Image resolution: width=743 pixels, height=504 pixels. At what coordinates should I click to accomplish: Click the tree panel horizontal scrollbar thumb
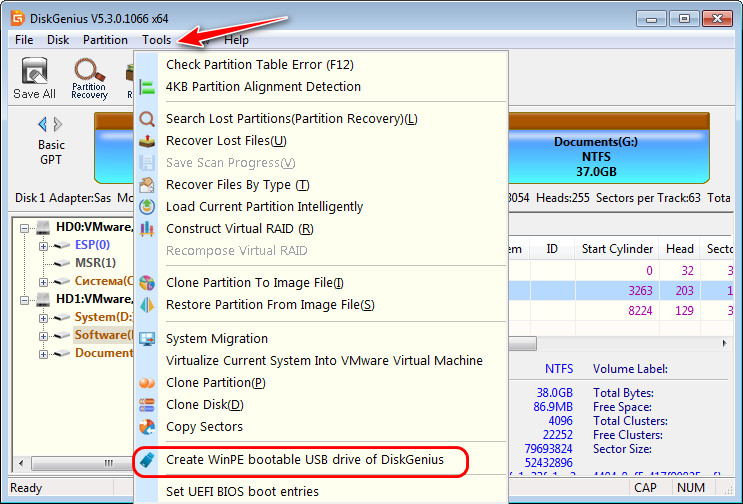pos(83,463)
